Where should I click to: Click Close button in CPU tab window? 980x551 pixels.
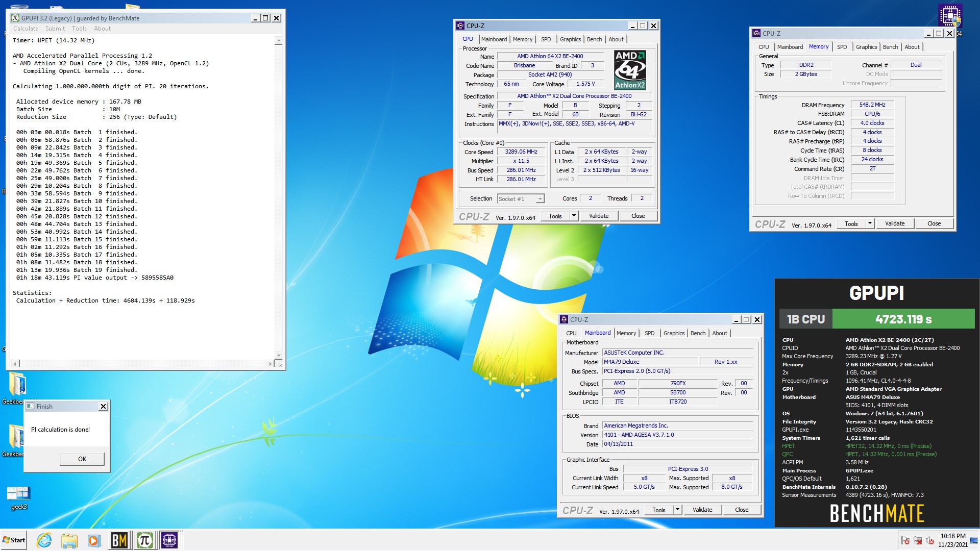638,216
